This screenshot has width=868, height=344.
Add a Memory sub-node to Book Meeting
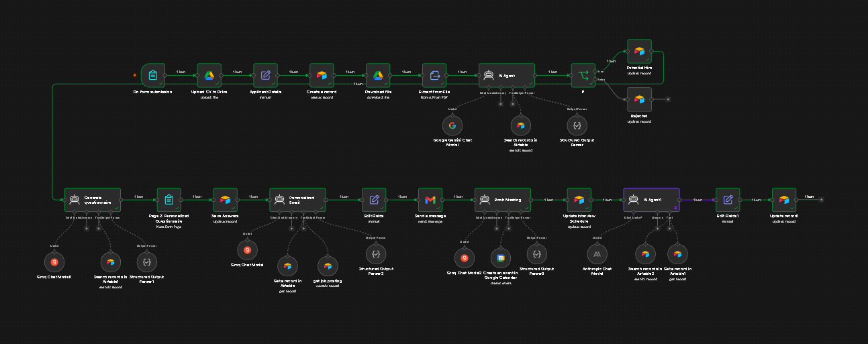[495, 228]
